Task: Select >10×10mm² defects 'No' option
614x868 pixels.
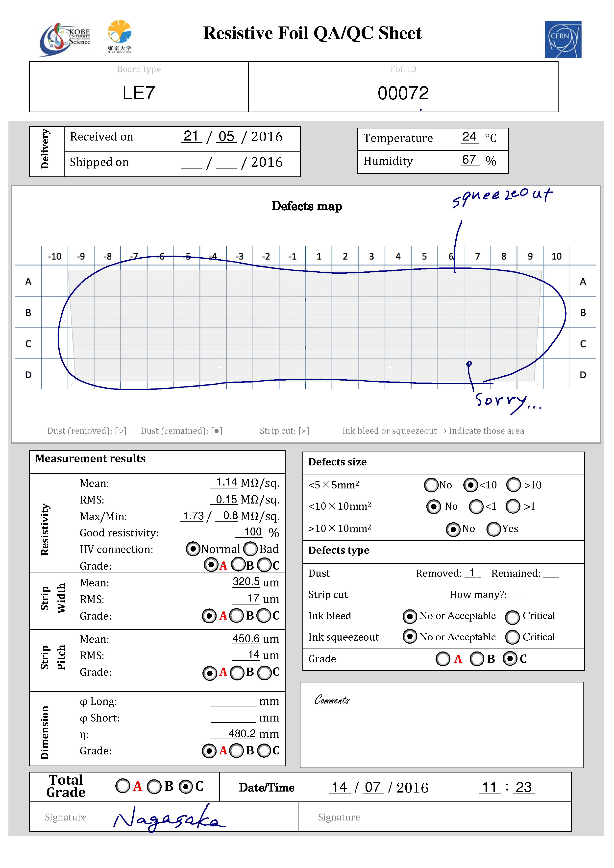Action: (453, 529)
